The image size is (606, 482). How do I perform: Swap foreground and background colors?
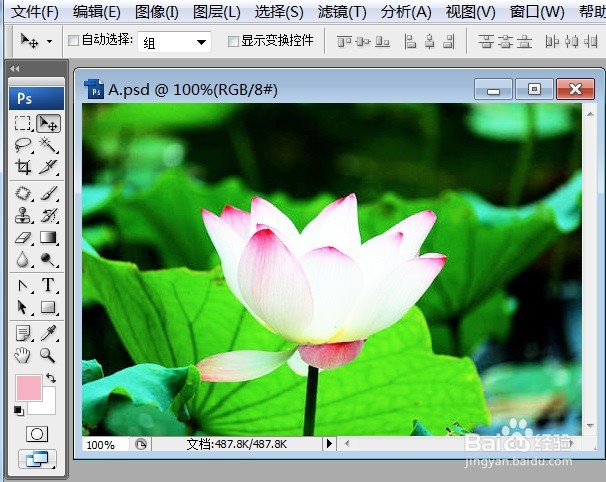tap(51, 378)
